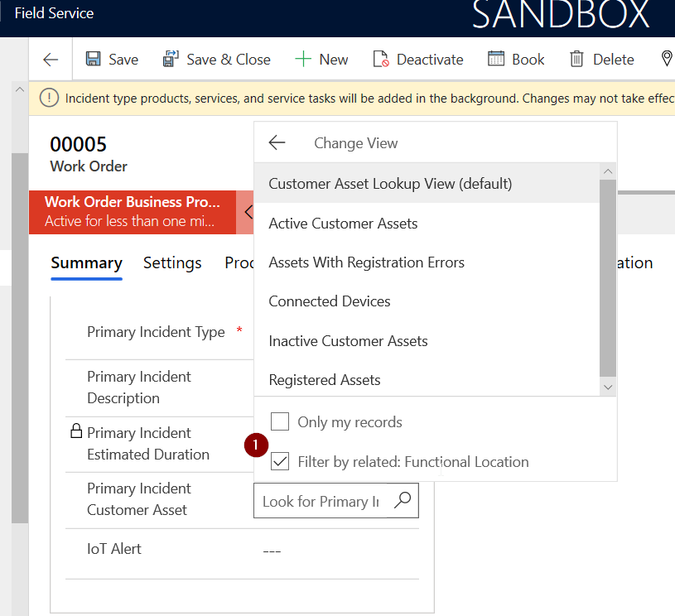Viewport: 675px width, 616px height.
Task: Click the Save & Close icon
Action: point(171,60)
